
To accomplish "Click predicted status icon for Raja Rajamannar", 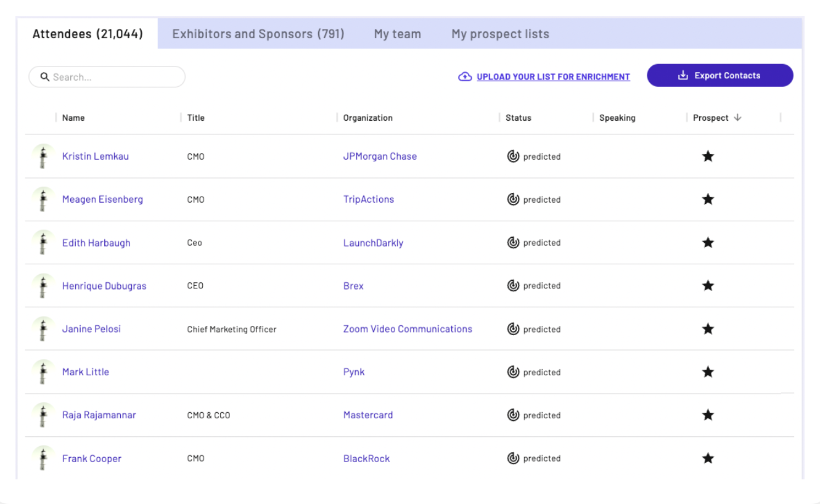I will click(x=513, y=415).
